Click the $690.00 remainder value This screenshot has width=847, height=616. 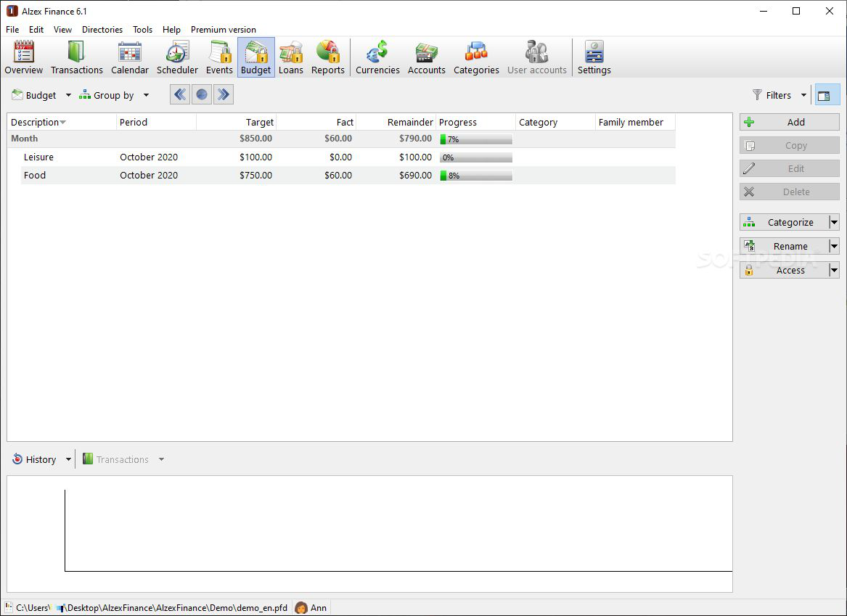pyautogui.click(x=415, y=175)
